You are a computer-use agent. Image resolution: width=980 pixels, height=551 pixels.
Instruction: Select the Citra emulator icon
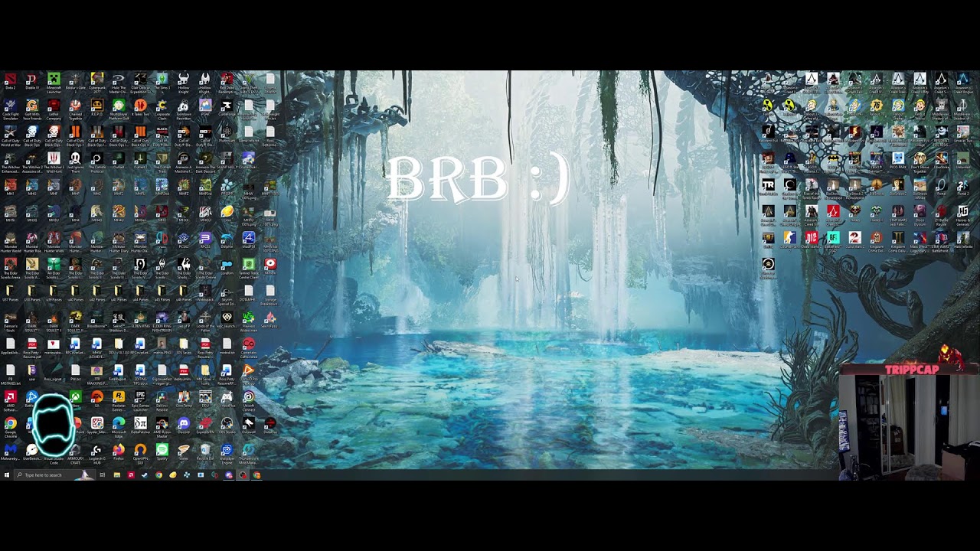click(227, 214)
